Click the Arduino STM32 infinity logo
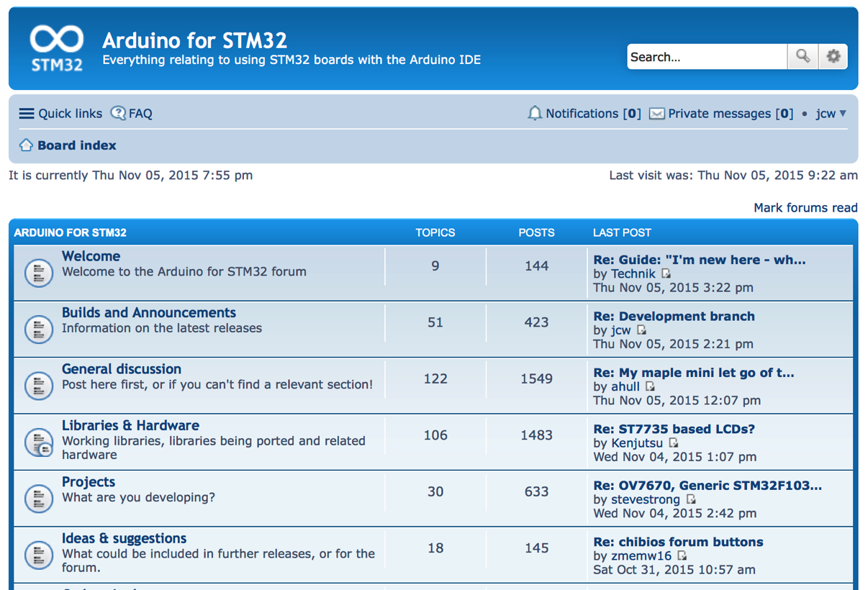The height and width of the screenshot is (590, 868). coord(56,47)
